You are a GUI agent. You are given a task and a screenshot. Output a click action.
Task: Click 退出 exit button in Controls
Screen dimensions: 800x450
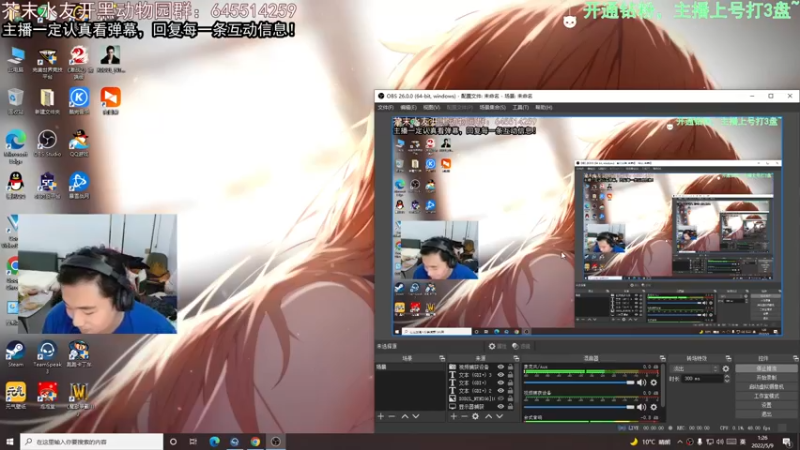pos(766,414)
